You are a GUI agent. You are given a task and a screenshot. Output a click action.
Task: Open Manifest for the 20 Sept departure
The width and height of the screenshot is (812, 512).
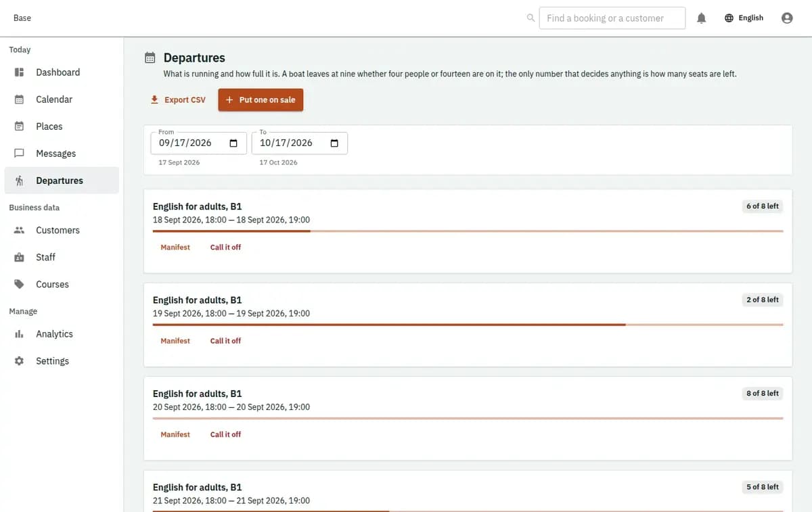(x=175, y=434)
